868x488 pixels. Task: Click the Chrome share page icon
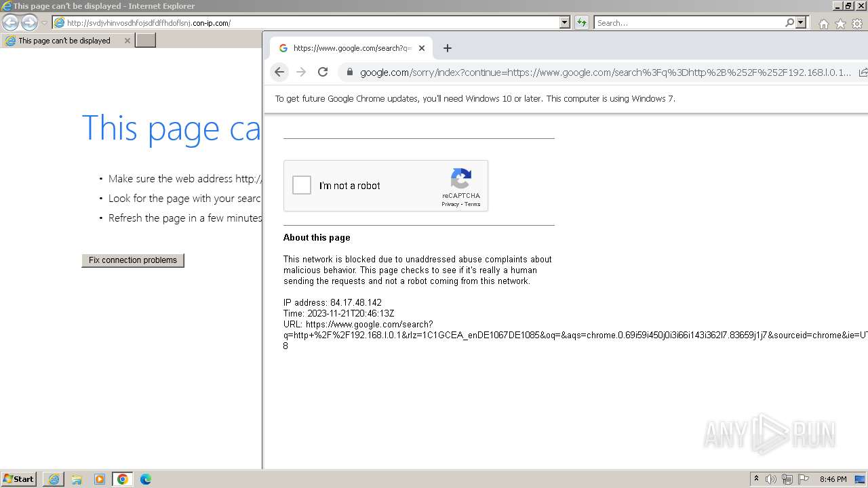pyautogui.click(x=863, y=73)
